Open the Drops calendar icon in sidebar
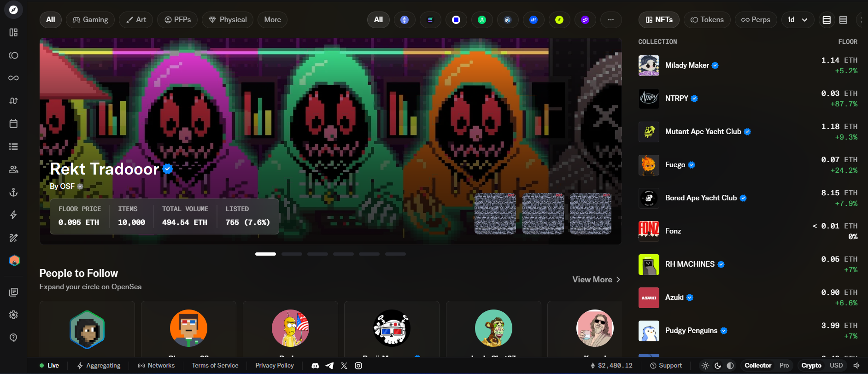 click(x=13, y=123)
